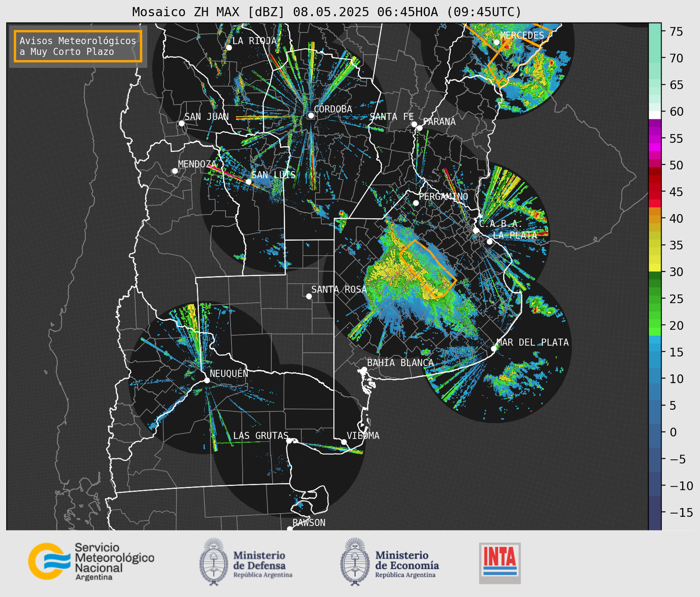Click the Ministerio de Economía coat of arms
700x597 pixels.
[x=355, y=562]
